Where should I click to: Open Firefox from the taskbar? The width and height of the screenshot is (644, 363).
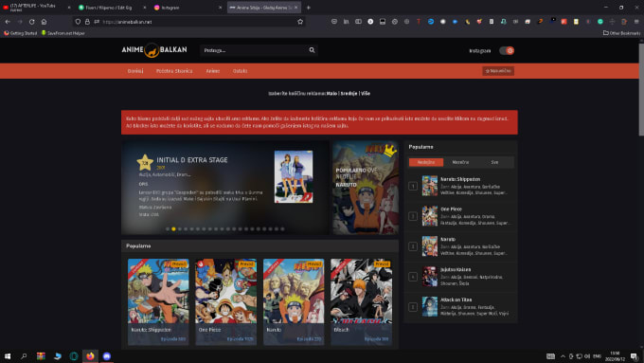(90, 356)
